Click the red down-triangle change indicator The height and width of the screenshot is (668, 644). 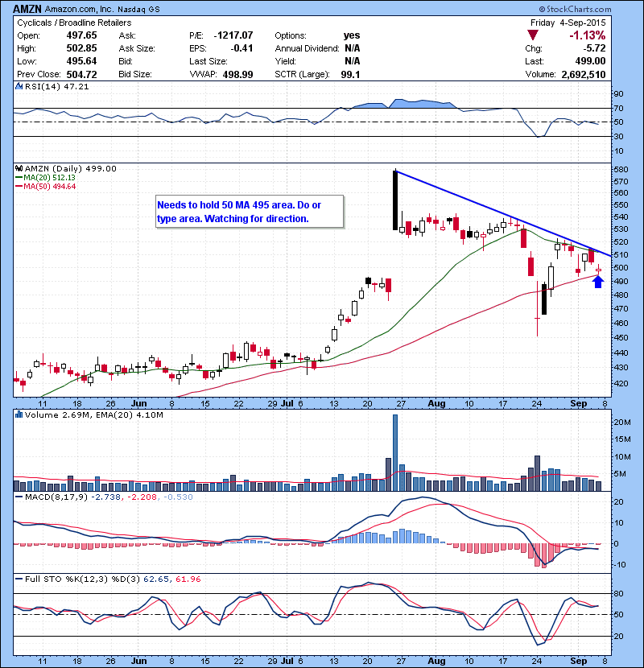coord(533,35)
